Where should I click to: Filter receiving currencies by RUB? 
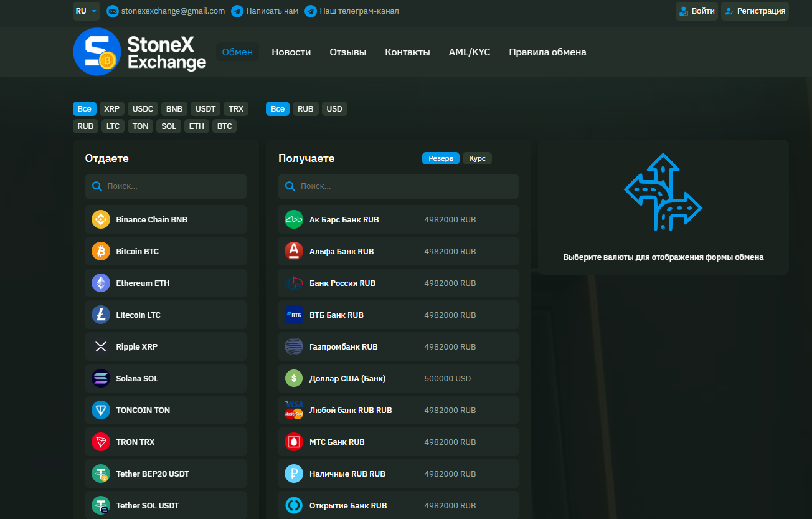click(x=306, y=109)
